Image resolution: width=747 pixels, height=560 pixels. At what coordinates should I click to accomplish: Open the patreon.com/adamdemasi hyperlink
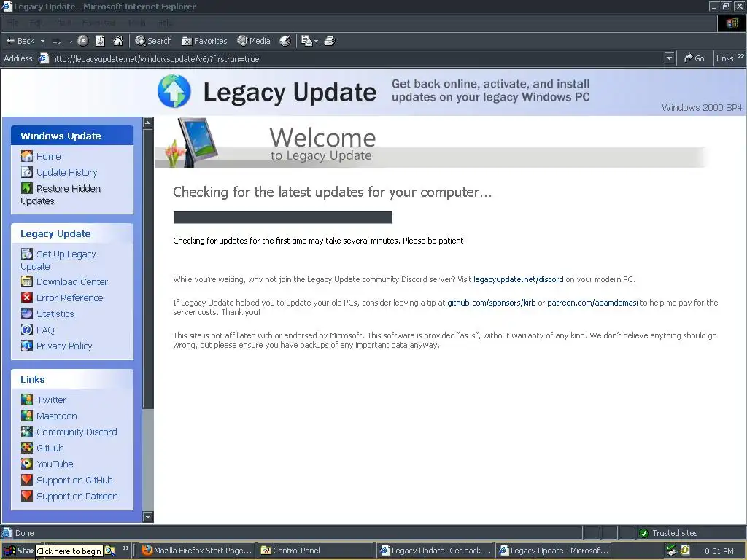[592, 303]
